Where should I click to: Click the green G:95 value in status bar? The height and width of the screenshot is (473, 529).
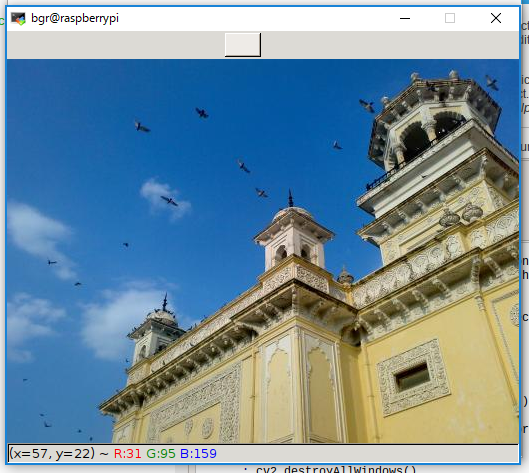(161, 454)
